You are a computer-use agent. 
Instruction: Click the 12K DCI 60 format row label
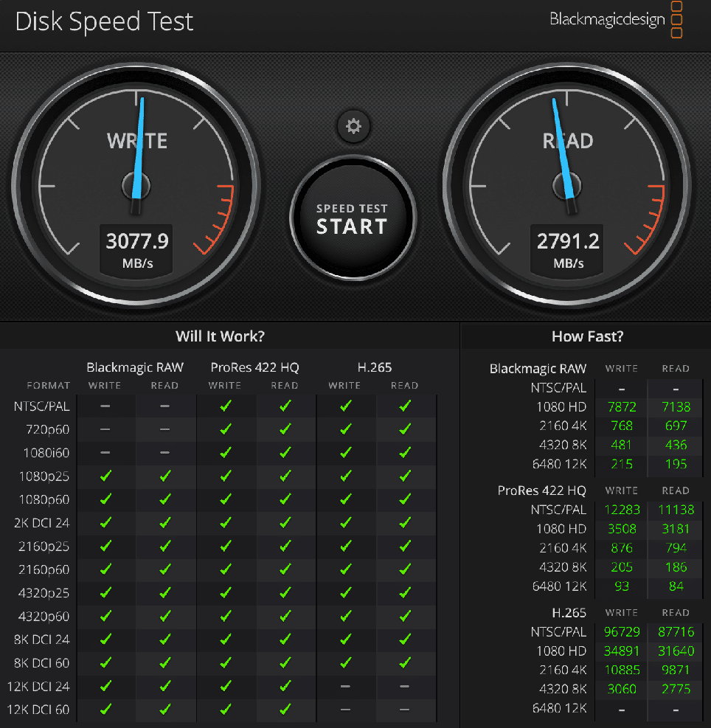tap(38, 710)
